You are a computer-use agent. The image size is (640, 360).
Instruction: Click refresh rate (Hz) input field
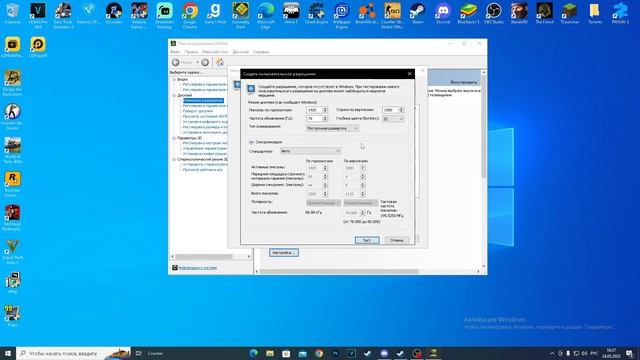314,118
